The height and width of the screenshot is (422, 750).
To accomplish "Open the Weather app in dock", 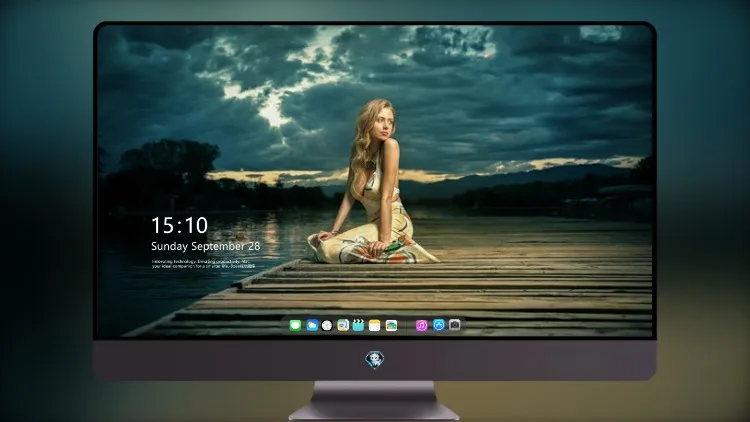I will click(x=312, y=326).
